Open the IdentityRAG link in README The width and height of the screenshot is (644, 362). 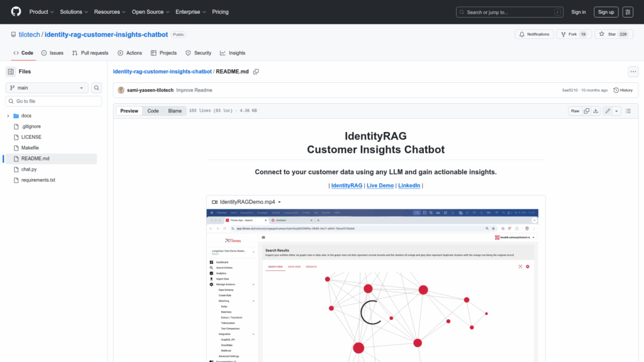click(347, 185)
